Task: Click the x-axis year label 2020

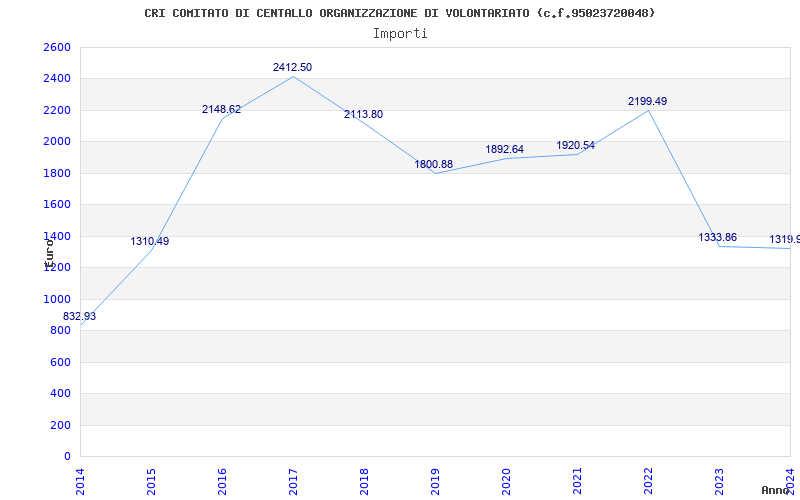Action: [x=506, y=482]
